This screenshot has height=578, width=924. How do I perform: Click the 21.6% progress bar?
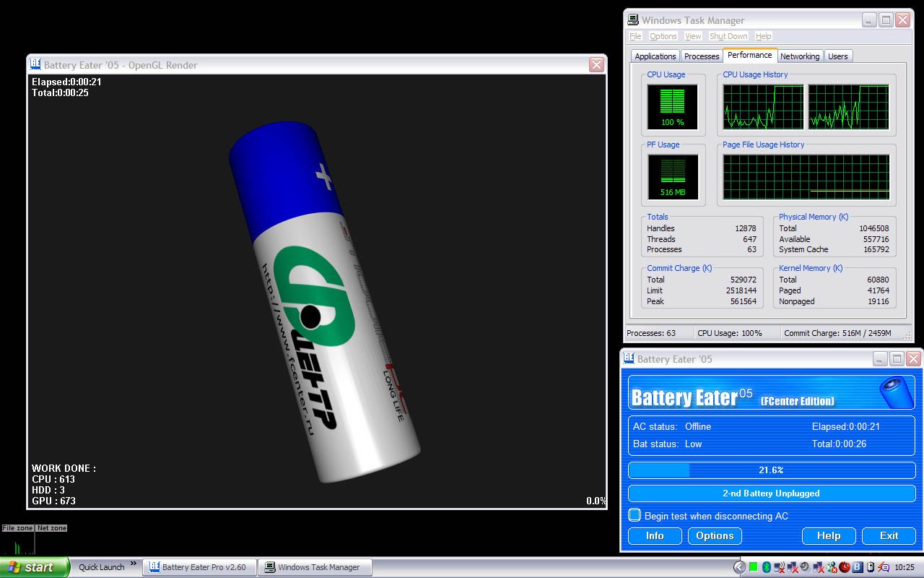click(x=772, y=470)
